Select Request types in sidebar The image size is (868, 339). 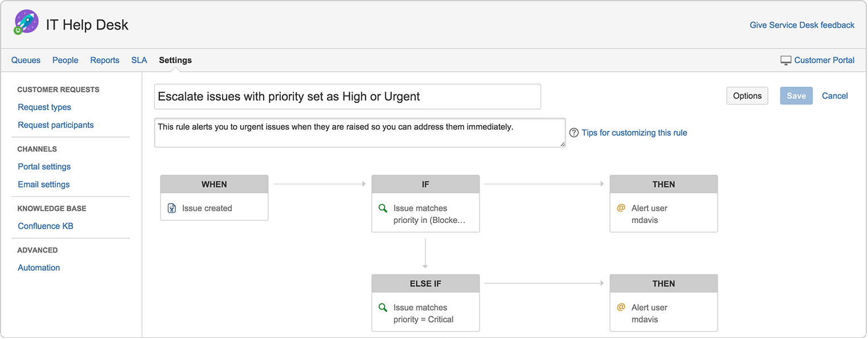44,108
